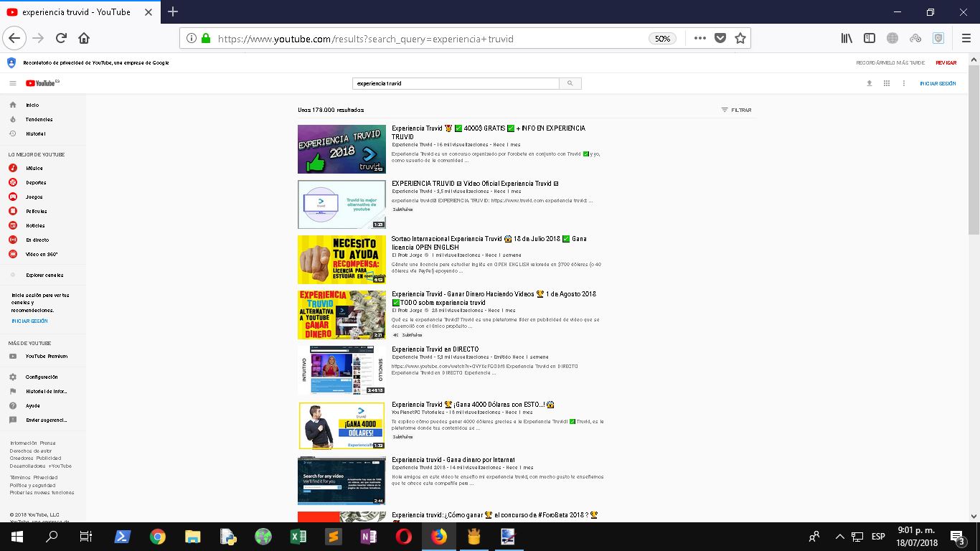This screenshot has width=980, height=551.
Task: Click the YouTube search magnifier button
Action: [570, 83]
